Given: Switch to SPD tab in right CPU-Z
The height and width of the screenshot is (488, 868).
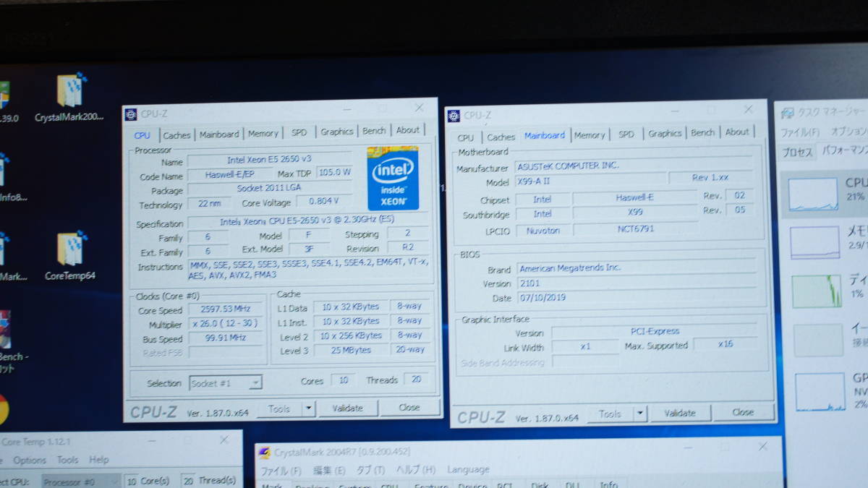Looking at the screenshot, I should point(626,134).
